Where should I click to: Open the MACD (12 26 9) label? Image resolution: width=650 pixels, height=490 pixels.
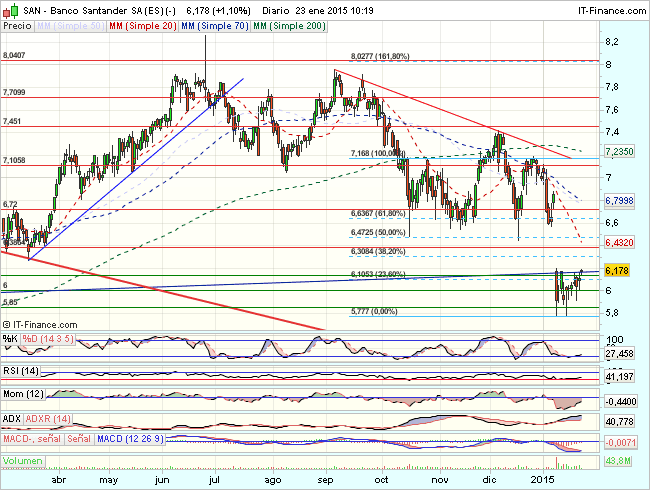[x=130, y=439]
